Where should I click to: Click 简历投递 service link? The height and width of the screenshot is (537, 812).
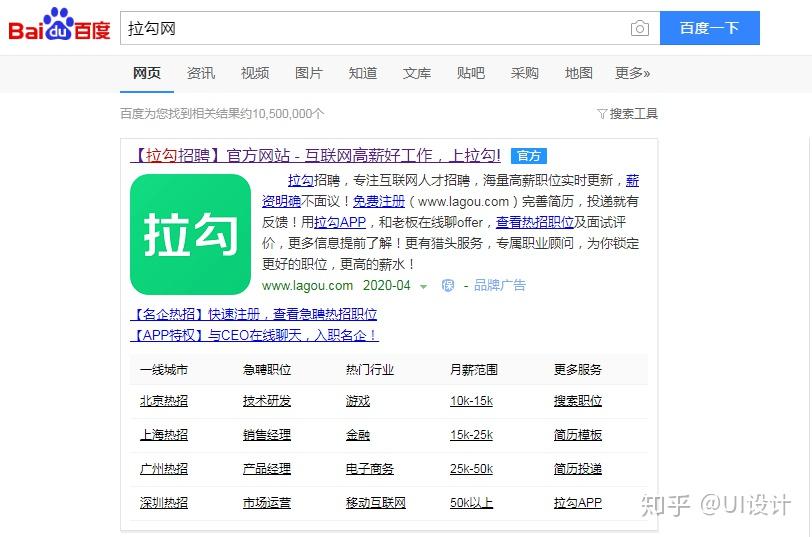click(x=578, y=469)
